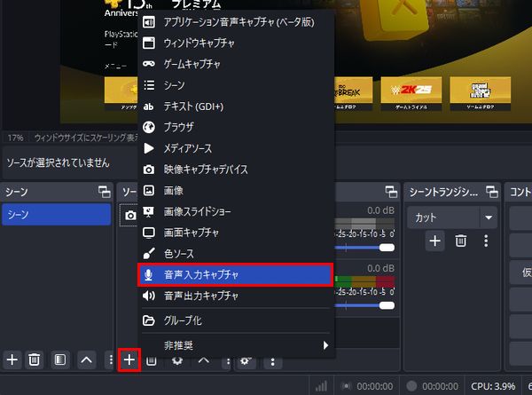The height and width of the screenshot is (395, 532).
Task: Click the CPU: 3.9% status entry
Action: pyautogui.click(x=493, y=386)
